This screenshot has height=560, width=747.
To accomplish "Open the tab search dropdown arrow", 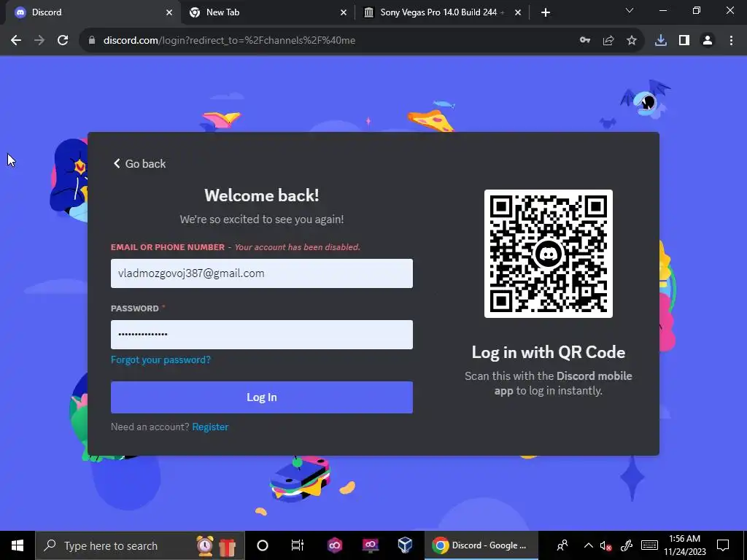I will click(x=630, y=10).
